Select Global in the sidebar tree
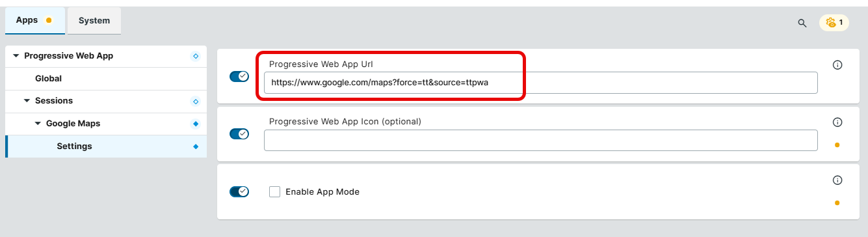868x237 pixels. [49, 78]
